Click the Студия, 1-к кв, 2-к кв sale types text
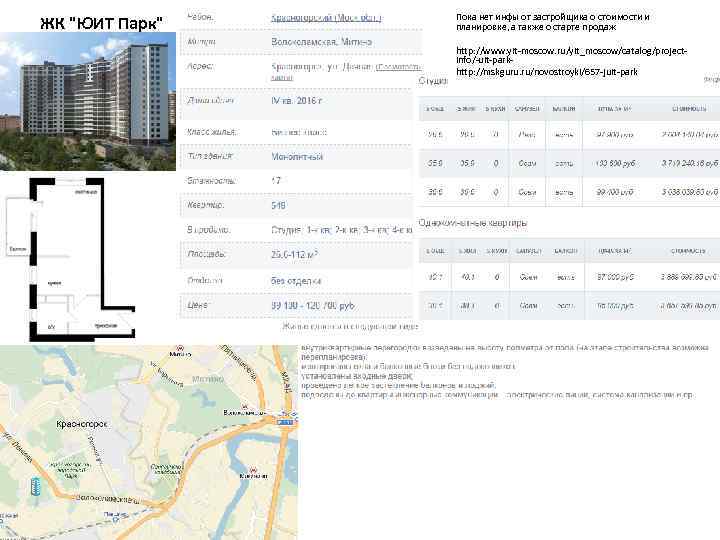 pyautogui.click(x=342, y=230)
